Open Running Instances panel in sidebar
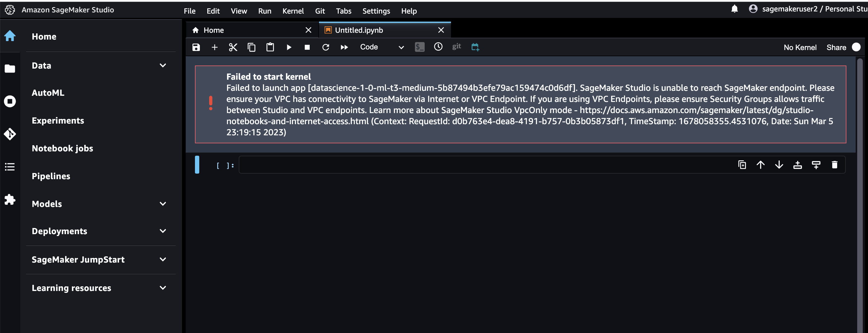The height and width of the screenshot is (333, 868). [10, 101]
